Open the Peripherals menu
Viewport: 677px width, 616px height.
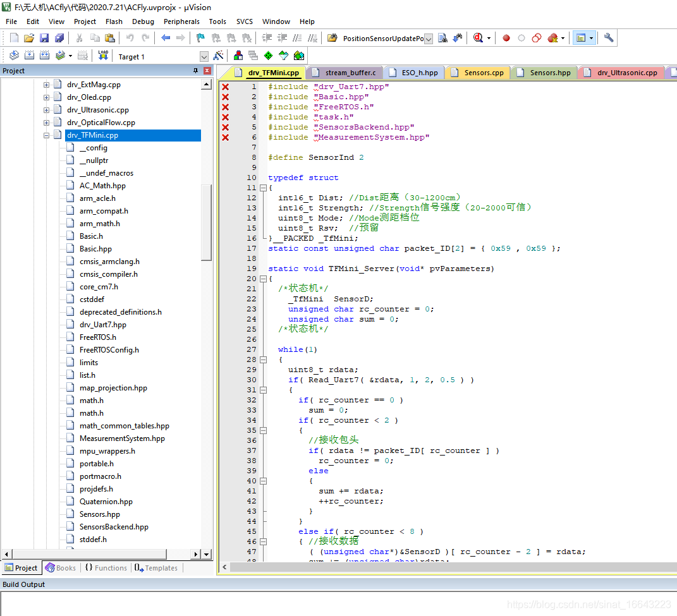pyautogui.click(x=181, y=21)
